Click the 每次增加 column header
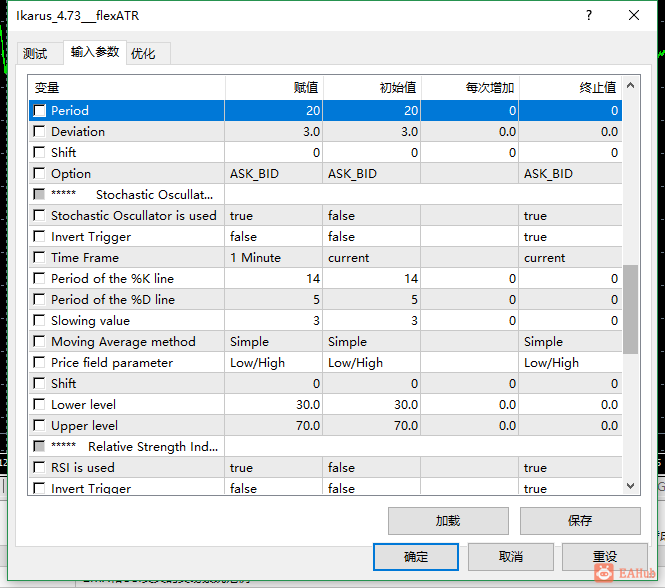 (470, 88)
